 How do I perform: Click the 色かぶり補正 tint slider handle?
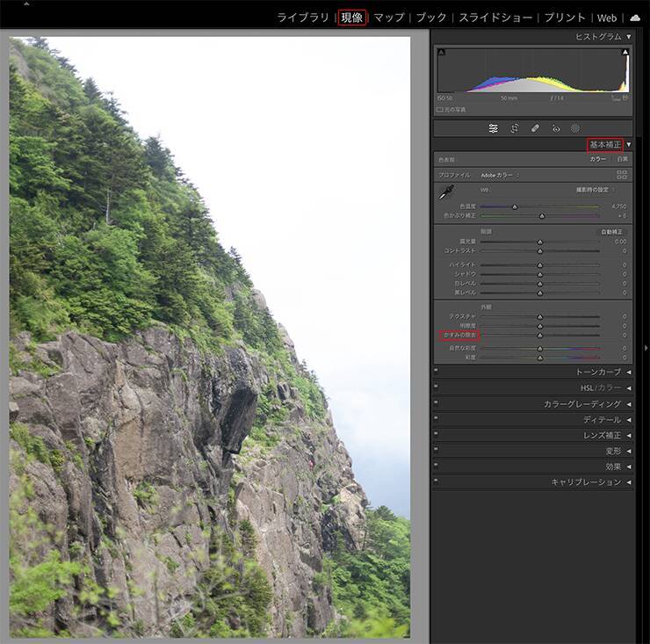point(542,216)
